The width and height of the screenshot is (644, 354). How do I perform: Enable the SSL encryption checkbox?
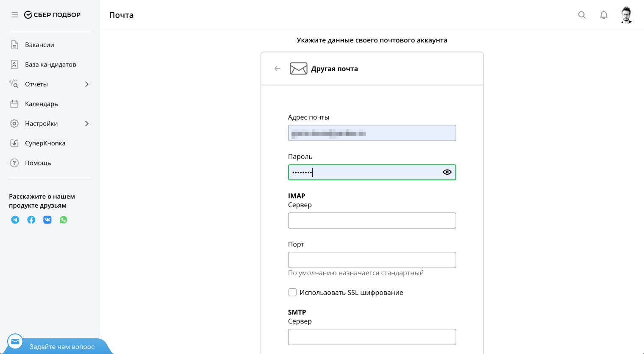tap(292, 292)
